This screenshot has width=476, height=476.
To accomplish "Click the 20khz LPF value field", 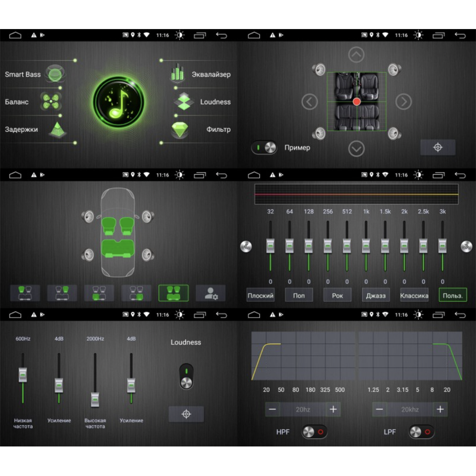I will pos(410,409).
